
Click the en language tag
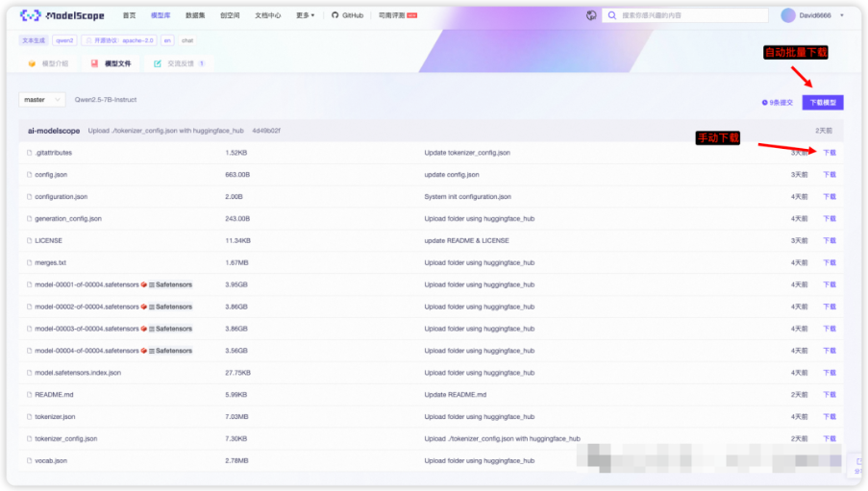[167, 40]
